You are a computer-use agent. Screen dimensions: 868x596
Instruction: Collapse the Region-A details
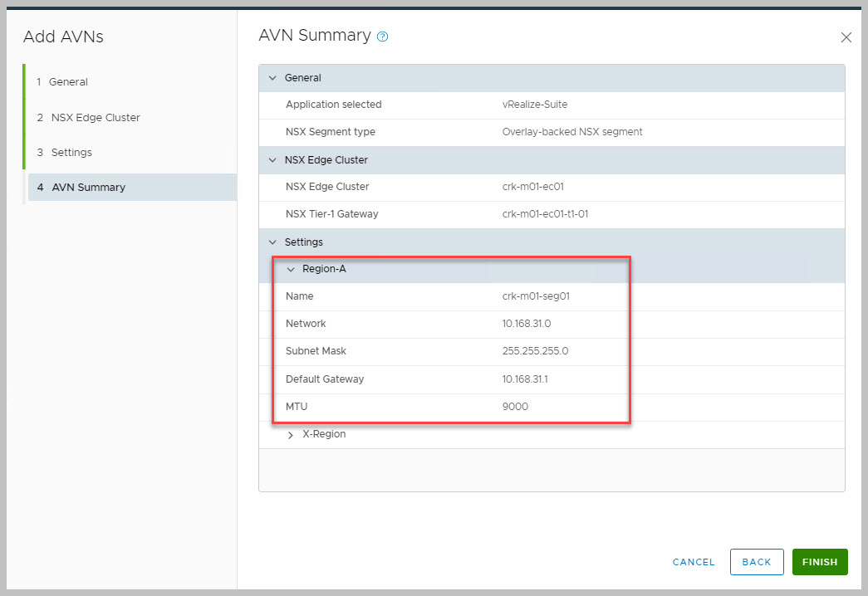click(291, 269)
